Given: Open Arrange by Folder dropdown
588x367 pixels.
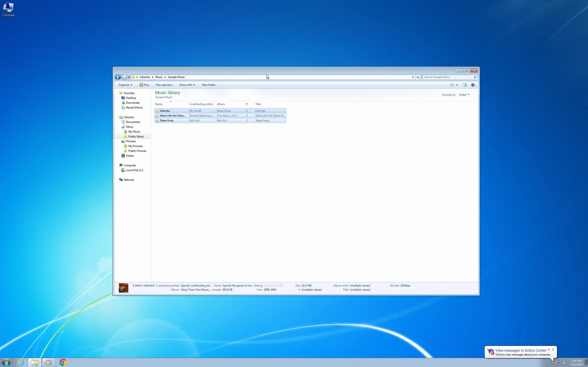Looking at the screenshot, I should click(464, 95).
